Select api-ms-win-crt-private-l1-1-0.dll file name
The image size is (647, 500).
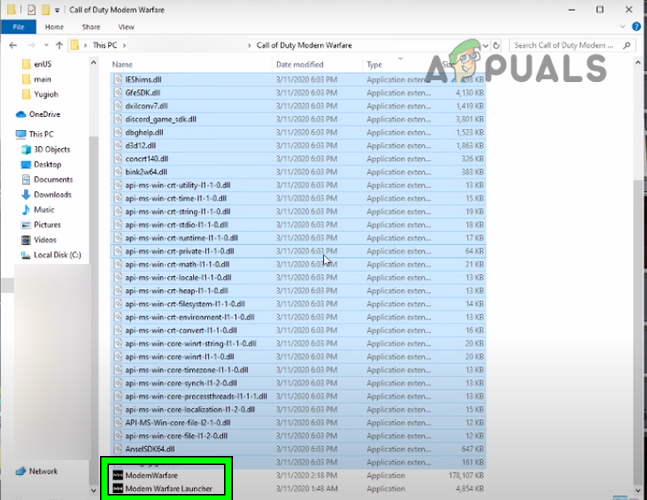click(x=180, y=251)
